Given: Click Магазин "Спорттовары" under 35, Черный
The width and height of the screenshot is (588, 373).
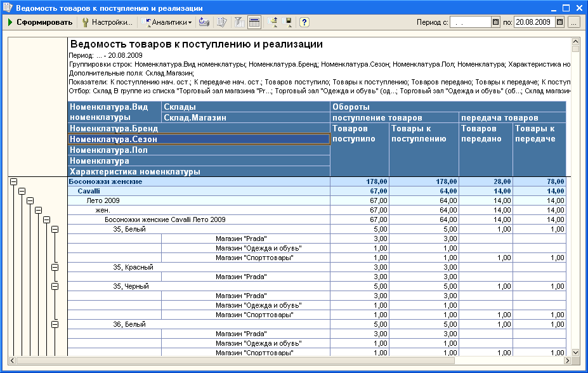Looking at the screenshot, I should coord(254,315).
